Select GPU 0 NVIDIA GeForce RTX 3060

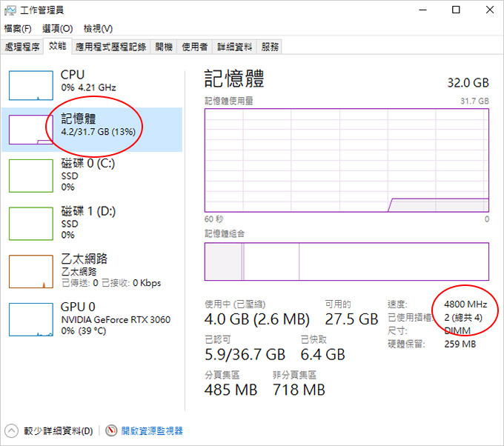(92, 319)
